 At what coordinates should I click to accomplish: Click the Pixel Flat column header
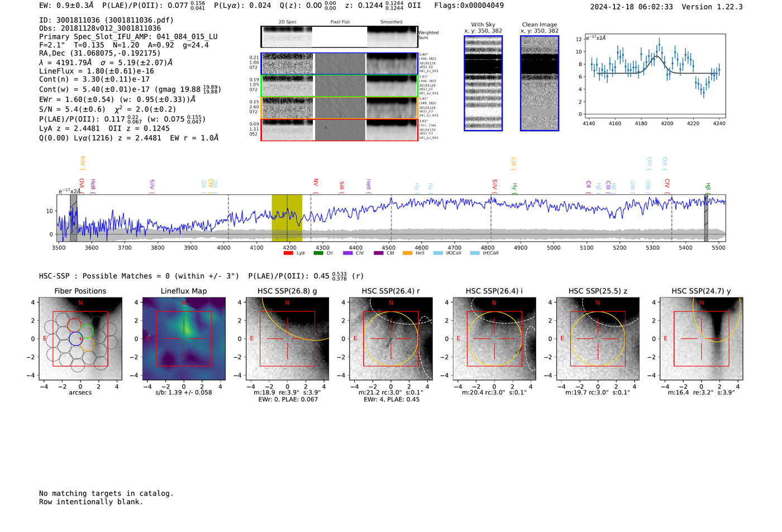(x=340, y=22)
